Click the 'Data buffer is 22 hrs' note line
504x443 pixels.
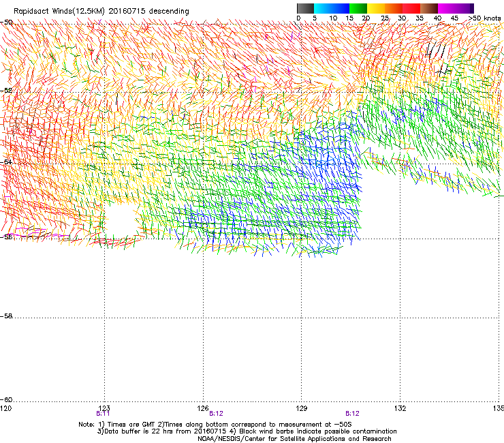[247, 431]
